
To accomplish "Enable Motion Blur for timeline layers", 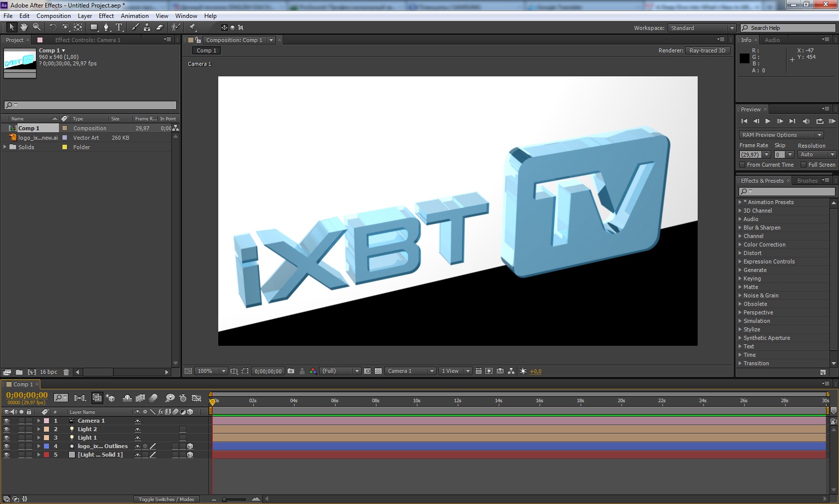I will pyautogui.click(x=153, y=398).
